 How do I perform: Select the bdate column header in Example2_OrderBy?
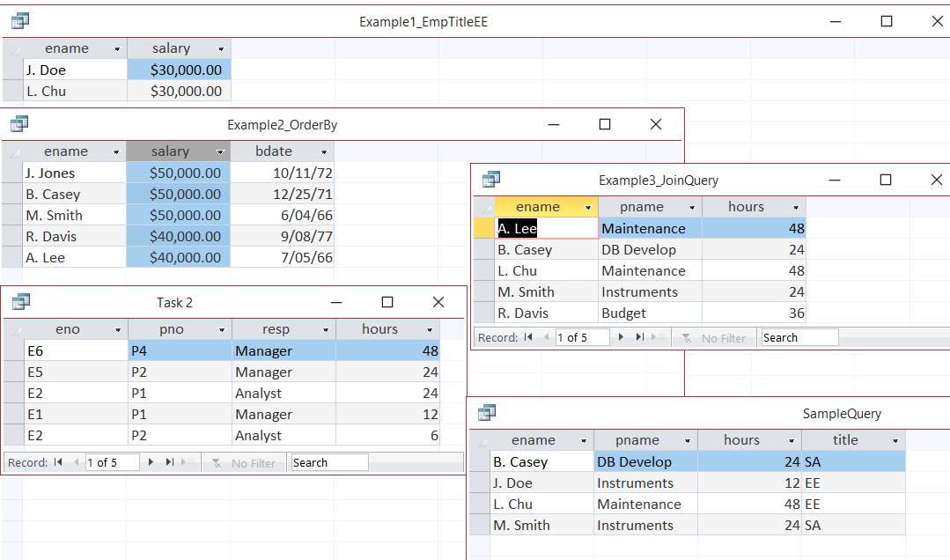[273, 151]
